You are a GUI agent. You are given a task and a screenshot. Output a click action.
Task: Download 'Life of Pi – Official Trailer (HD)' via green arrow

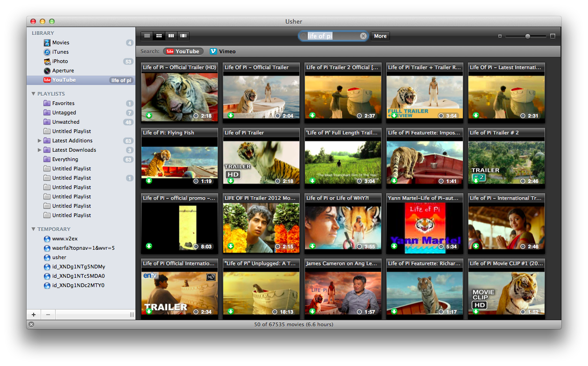coord(149,115)
